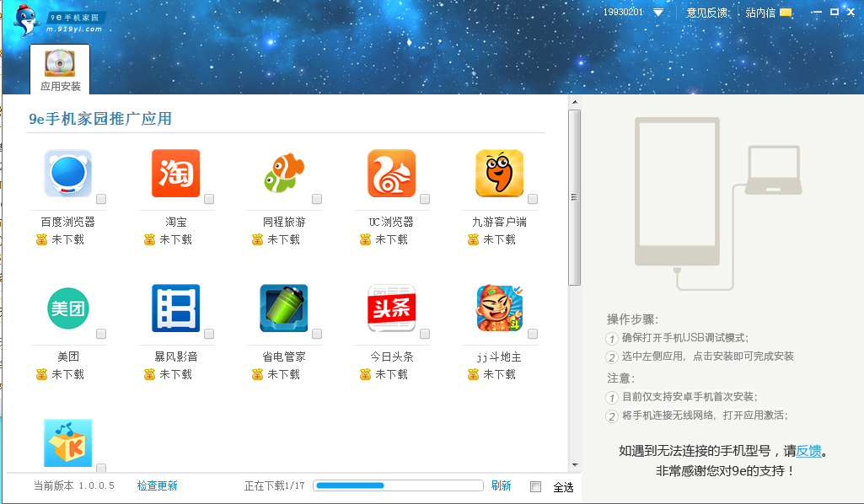Screen dimensions: 864x504
Task: Open the 19930201 account dropdown arrow
Action: [x=658, y=12]
